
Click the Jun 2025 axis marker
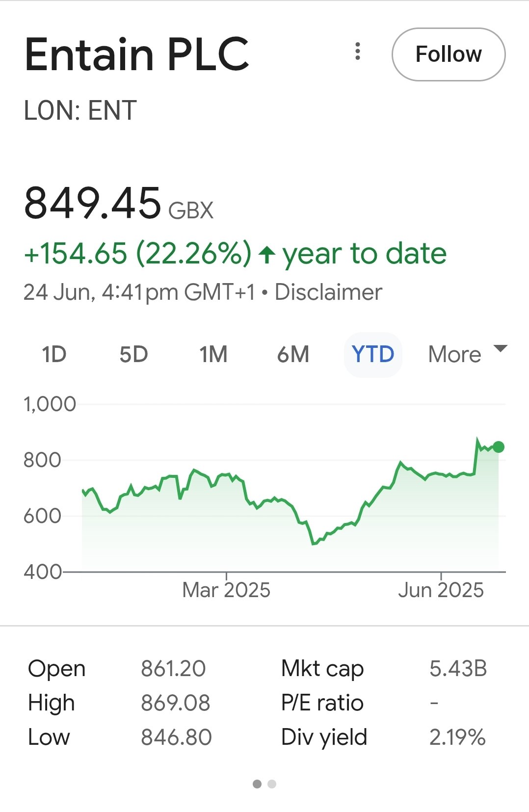pyautogui.click(x=441, y=590)
